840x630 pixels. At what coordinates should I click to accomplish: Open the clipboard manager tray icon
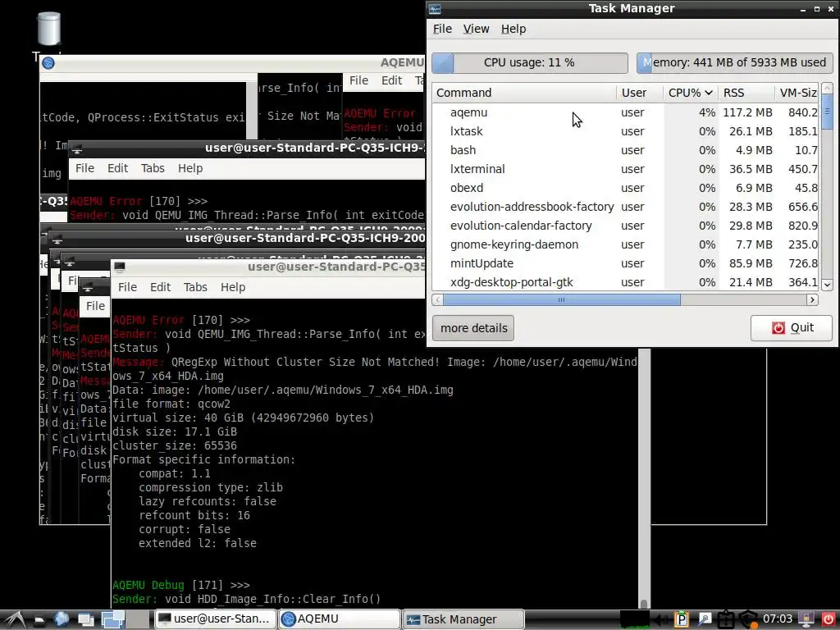pos(726,619)
